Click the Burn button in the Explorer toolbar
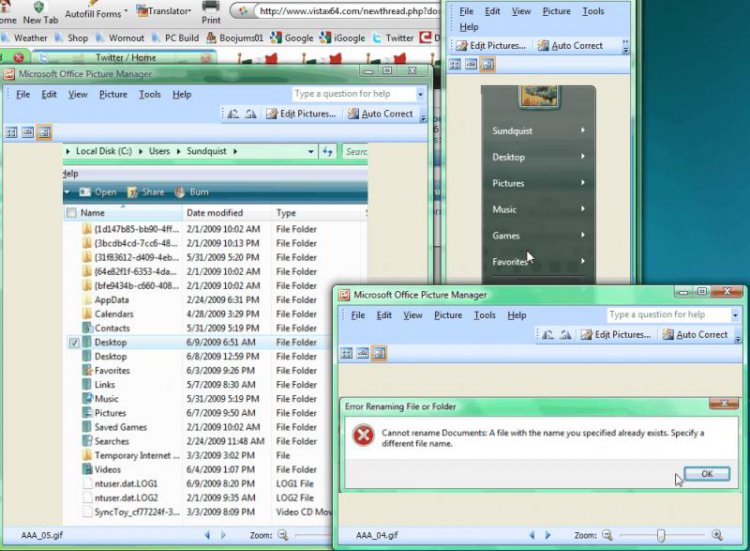750x551 pixels. (192, 192)
